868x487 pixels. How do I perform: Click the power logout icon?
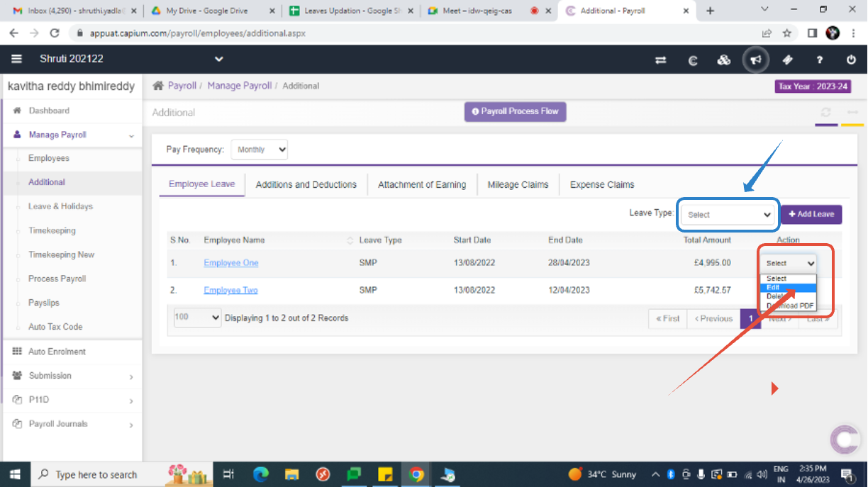[x=851, y=60]
